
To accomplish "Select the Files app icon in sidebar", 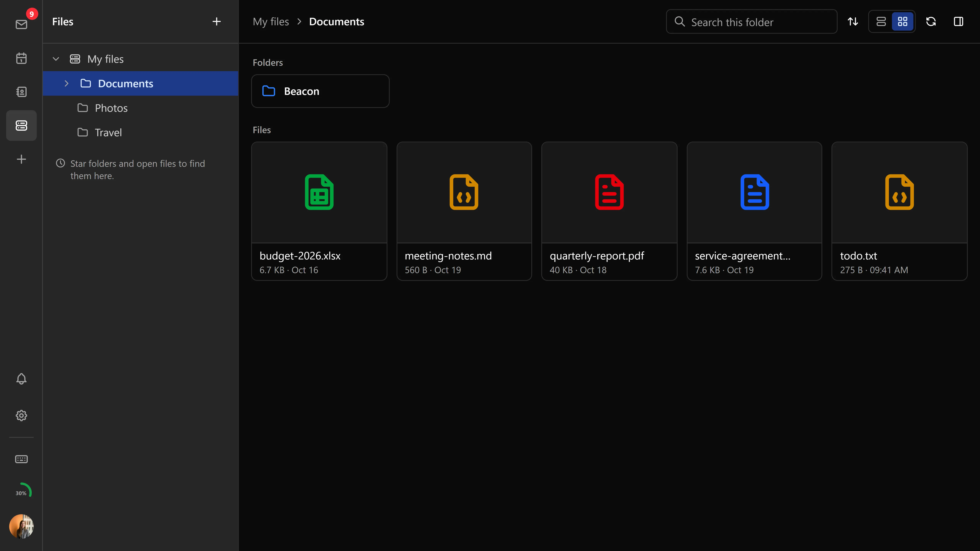I will pyautogui.click(x=21, y=126).
